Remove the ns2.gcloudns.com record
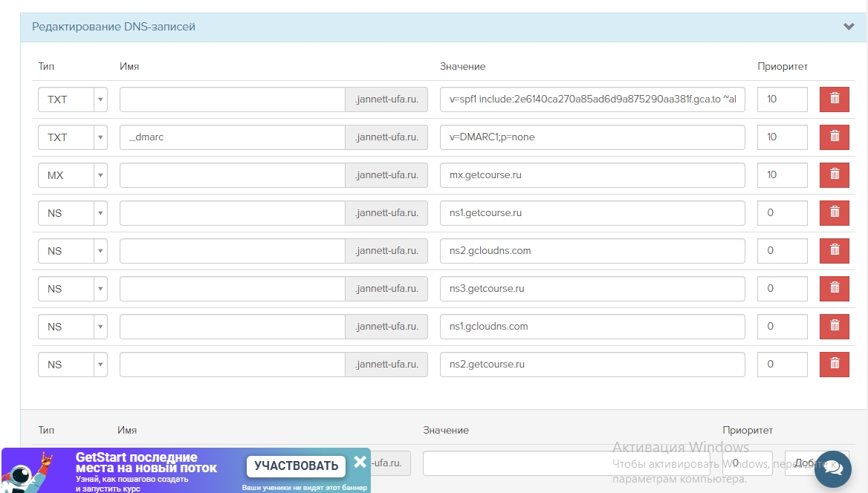Screen dimensions: 868x493 click(x=834, y=251)
